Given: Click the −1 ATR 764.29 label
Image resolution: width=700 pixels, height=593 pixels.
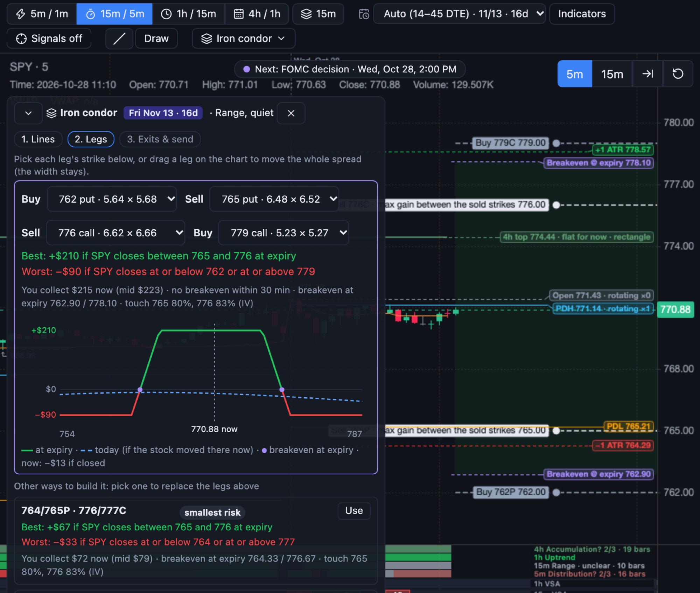Looking at the screenshot, I should click(623, 445).
